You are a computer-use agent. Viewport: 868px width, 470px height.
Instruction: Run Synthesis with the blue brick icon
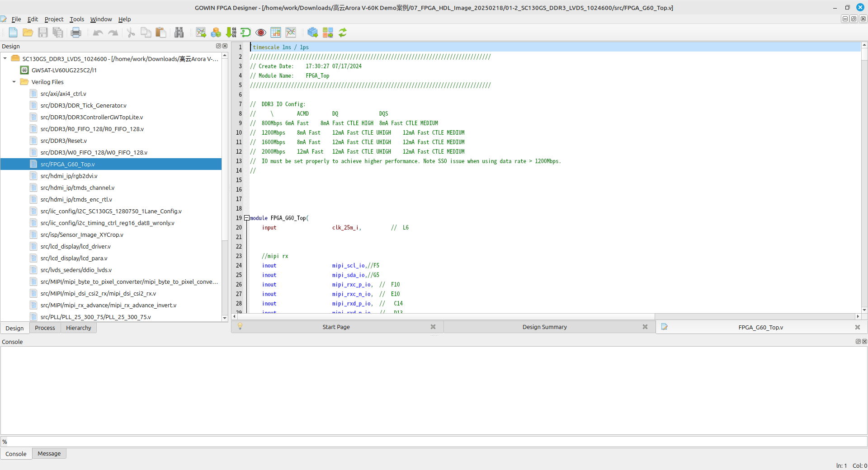click(313, 33)
